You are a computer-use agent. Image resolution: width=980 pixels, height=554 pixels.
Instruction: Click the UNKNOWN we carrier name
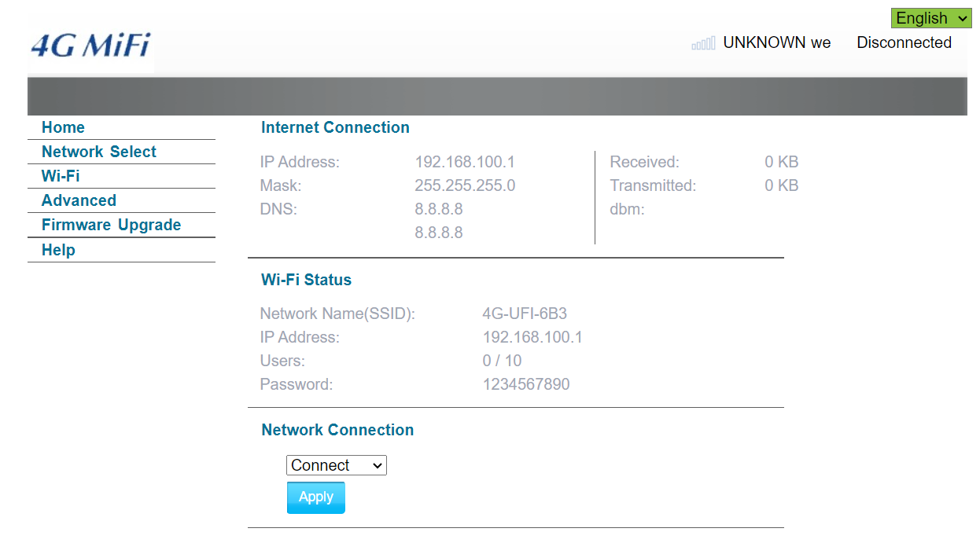[x=777, y=42]
